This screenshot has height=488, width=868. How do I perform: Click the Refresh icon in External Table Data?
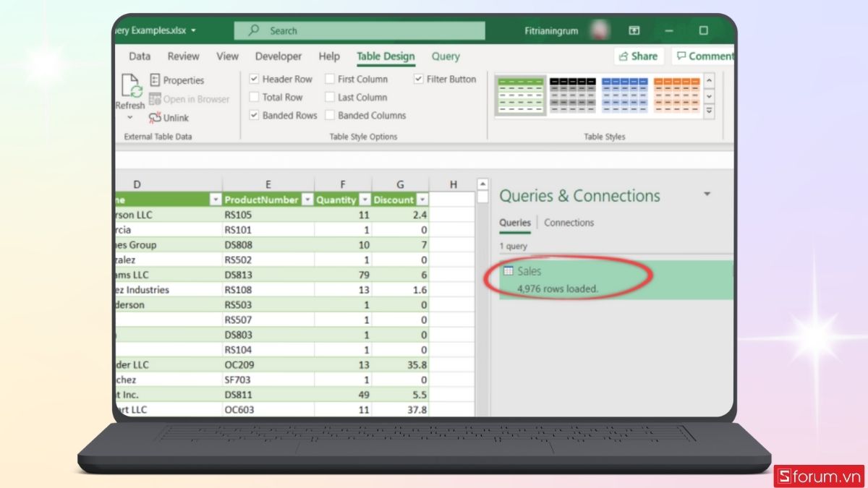pyautogui.click(x=131, y=87)
